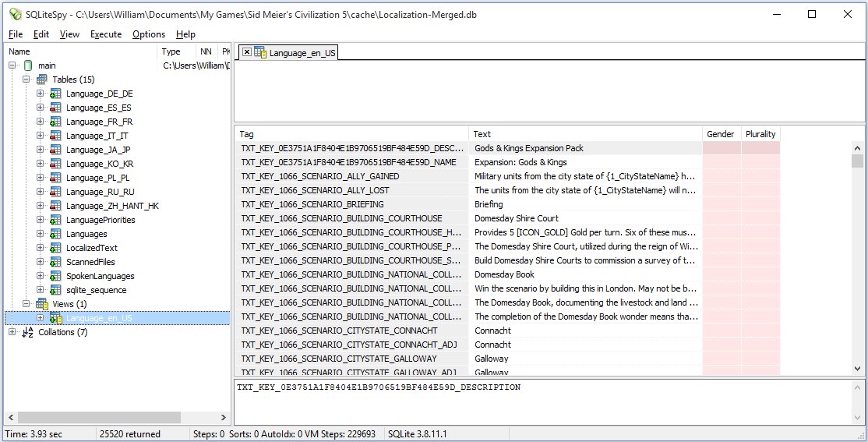Click the sqlite_sequence table icon
868x442 pixels.
(x=55, y=290)
